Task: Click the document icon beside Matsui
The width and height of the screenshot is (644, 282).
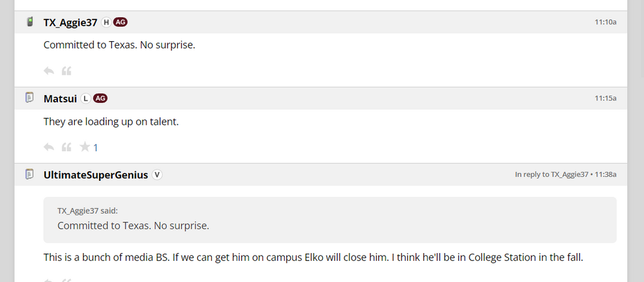Action: pos(29,98)
